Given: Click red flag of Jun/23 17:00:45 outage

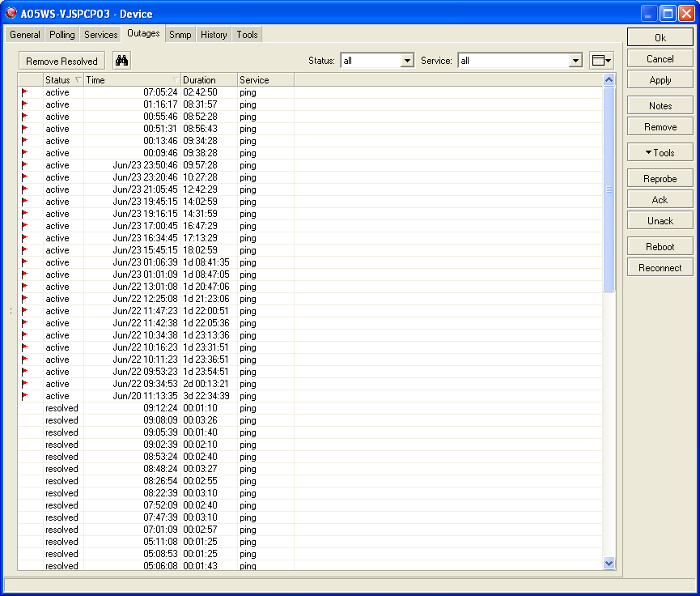Looking at the screenshot, I should click(24, 226).
